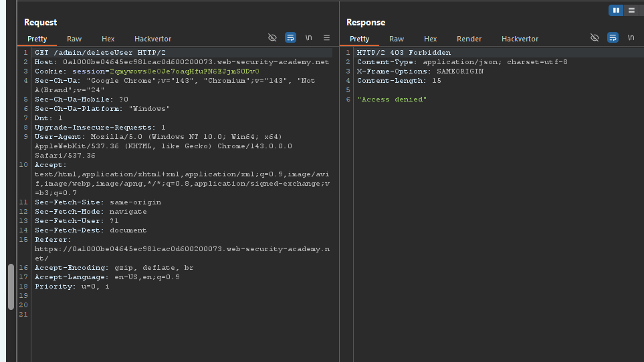Image resolution: width=644 pixels, height=362 pixels.
Task: Click the Dnt: 1 header line
Action: point(48,118)
